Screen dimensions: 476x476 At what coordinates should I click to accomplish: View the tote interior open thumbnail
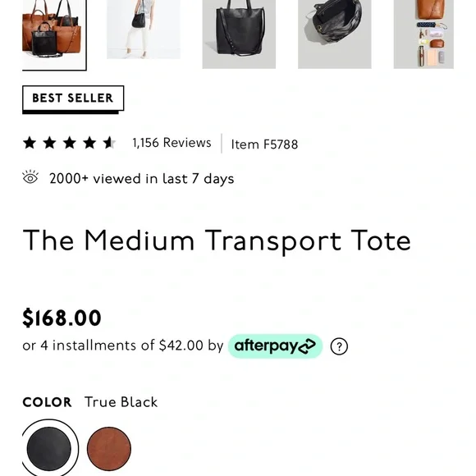[x=335, y=34]
